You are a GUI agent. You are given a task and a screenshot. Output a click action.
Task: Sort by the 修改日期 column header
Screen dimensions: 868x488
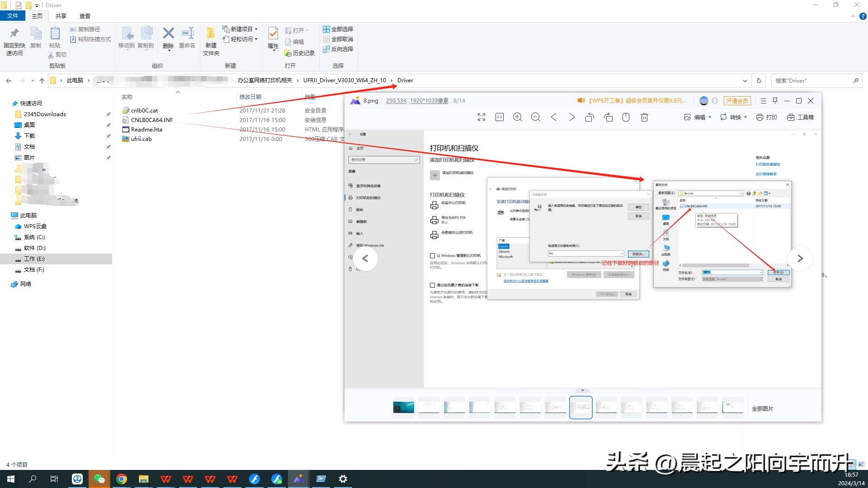pos(250,97)
